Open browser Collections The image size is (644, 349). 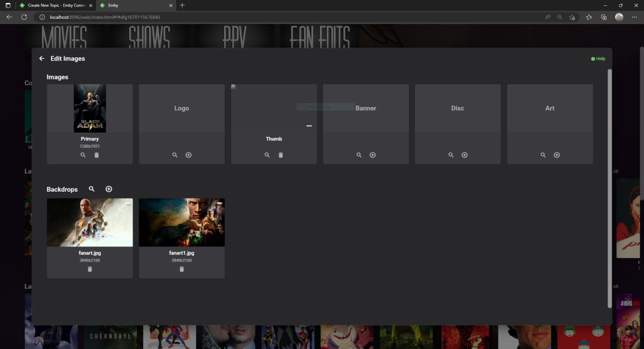[604, 17]
